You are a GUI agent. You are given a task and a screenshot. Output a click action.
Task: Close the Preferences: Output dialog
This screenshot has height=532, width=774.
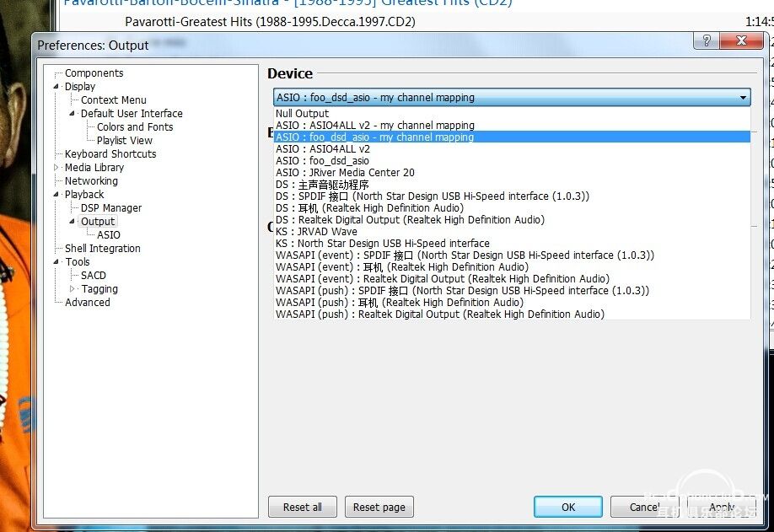point(741,40)
